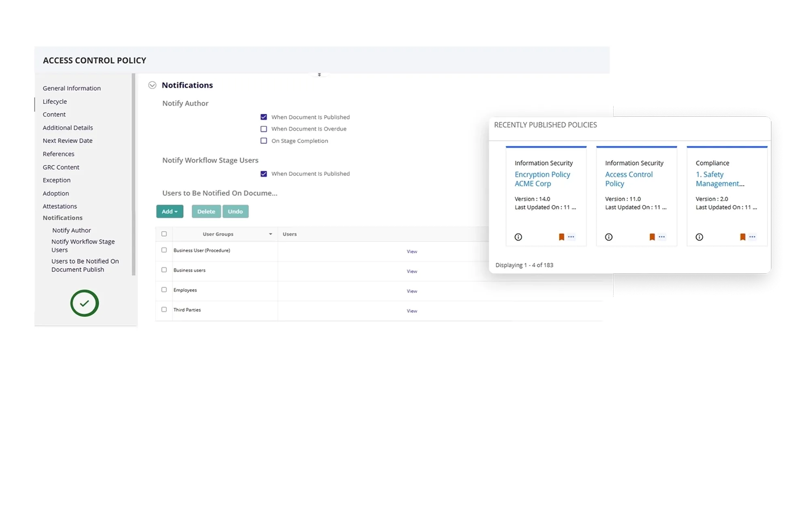Click bookmark icon on Access Control Policy card

tap(652, 237)
